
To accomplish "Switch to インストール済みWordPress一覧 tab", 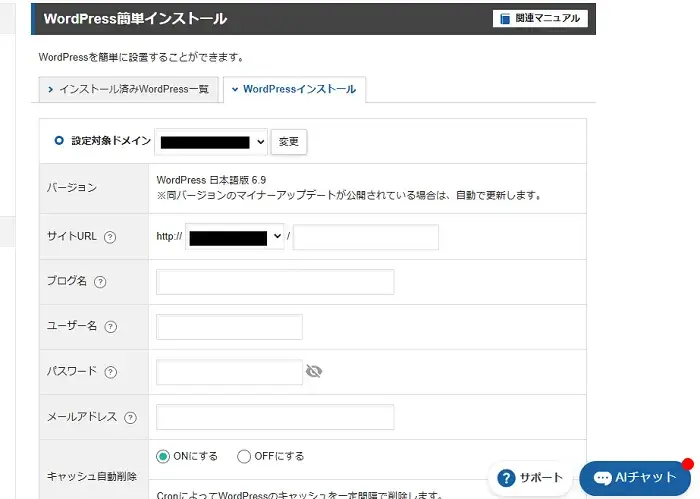I will coord(129,89).
